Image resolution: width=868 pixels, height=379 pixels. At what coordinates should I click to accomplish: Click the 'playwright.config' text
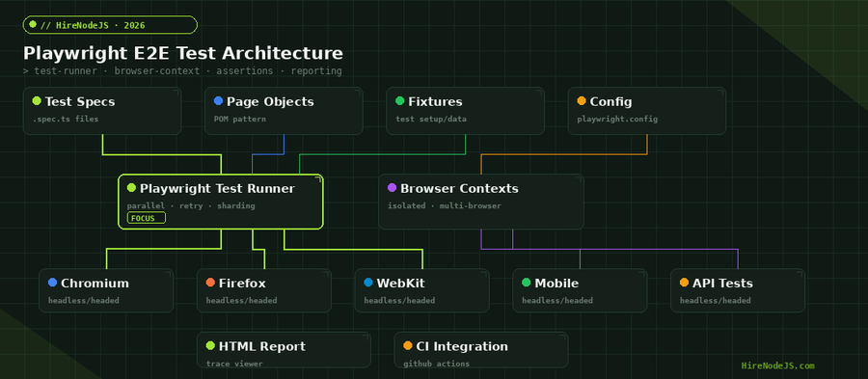pos(617,119)
